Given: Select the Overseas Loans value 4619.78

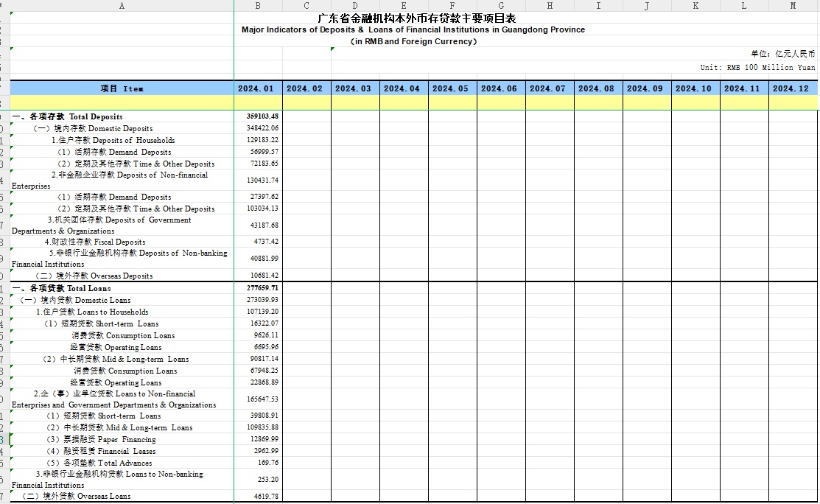Looking at the screenshot, I should tap(265, 496).
